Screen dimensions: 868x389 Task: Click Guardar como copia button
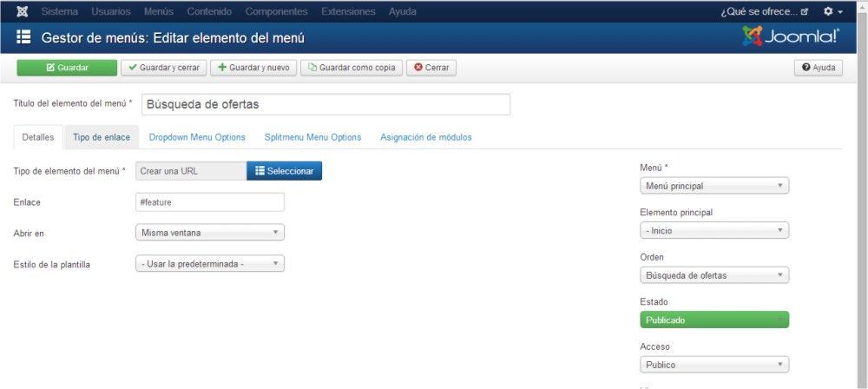(x=352, y=68)
